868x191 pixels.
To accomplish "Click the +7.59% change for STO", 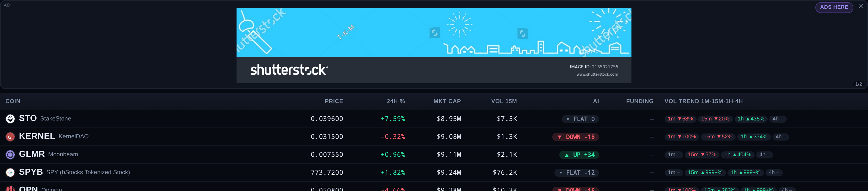I will coord(393,119).
